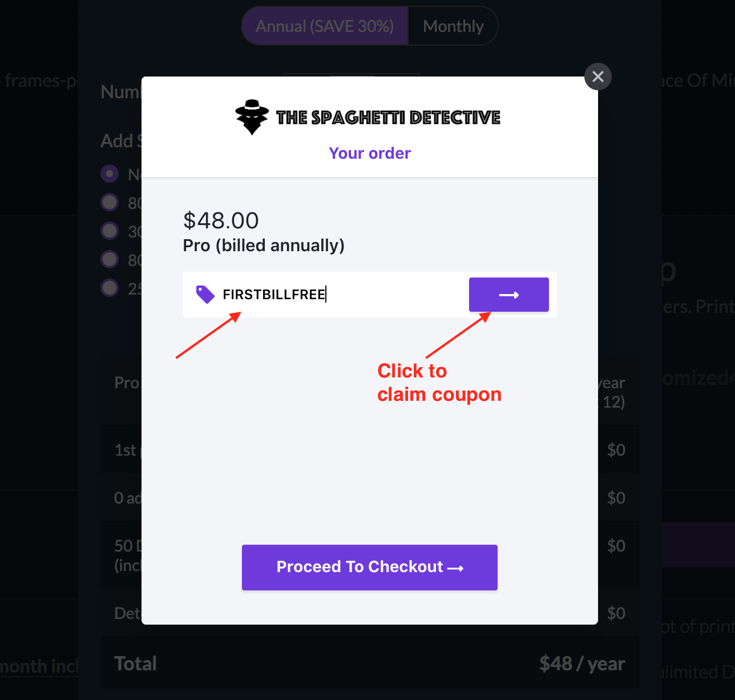Click the Your order heading
The height and width of the screenshot is (700, 735).
click(370, 153)
